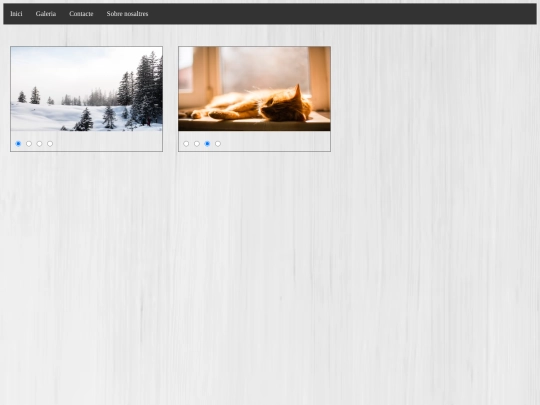Open the Inici menu link

tap(16, 14)
